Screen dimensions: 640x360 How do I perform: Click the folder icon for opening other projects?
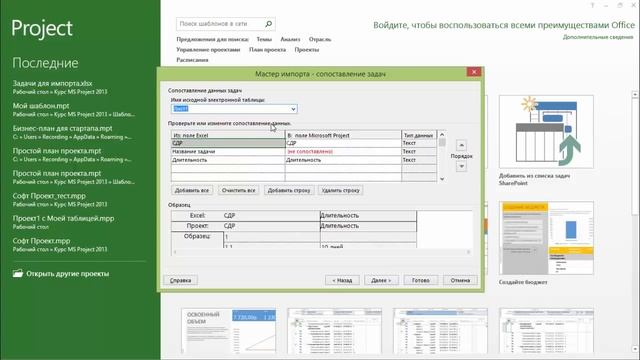pos(18,273)
